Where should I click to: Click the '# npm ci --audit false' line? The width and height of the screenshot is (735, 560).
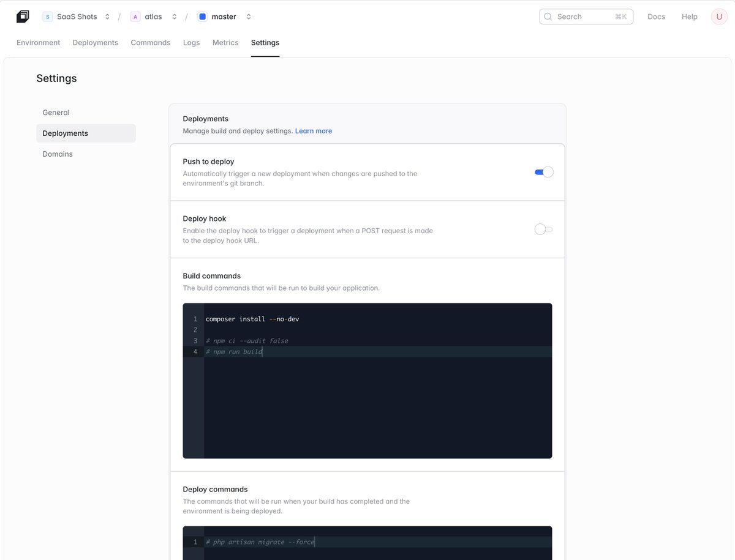coord(247,341)
